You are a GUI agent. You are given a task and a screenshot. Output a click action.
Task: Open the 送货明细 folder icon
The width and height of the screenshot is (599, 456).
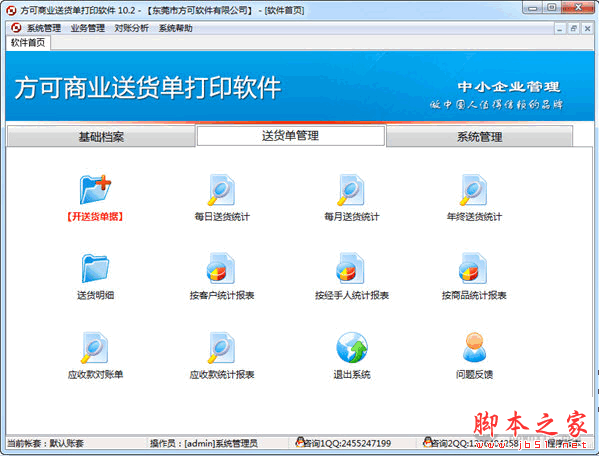tap(95, 268)
